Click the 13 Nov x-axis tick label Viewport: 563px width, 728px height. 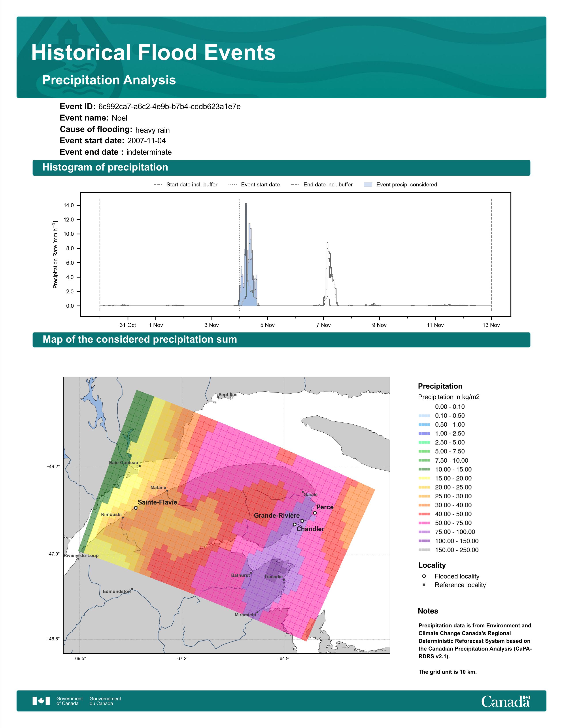(491, 325)
